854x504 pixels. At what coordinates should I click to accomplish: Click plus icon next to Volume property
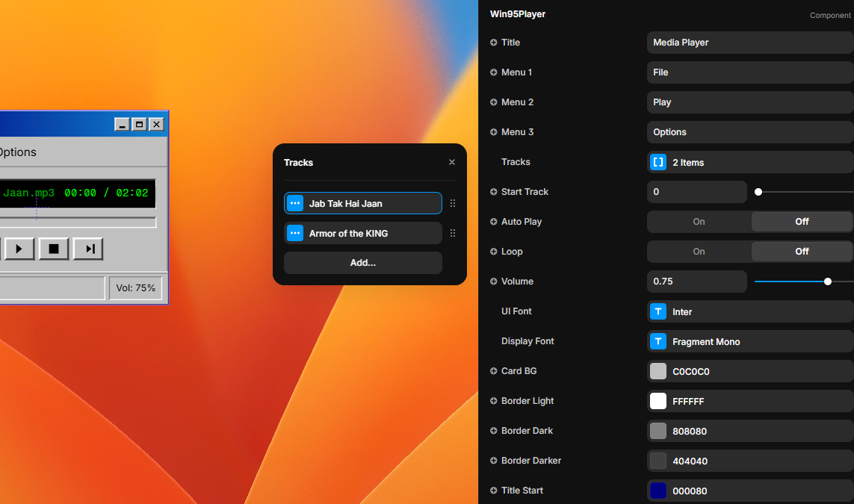493,281
